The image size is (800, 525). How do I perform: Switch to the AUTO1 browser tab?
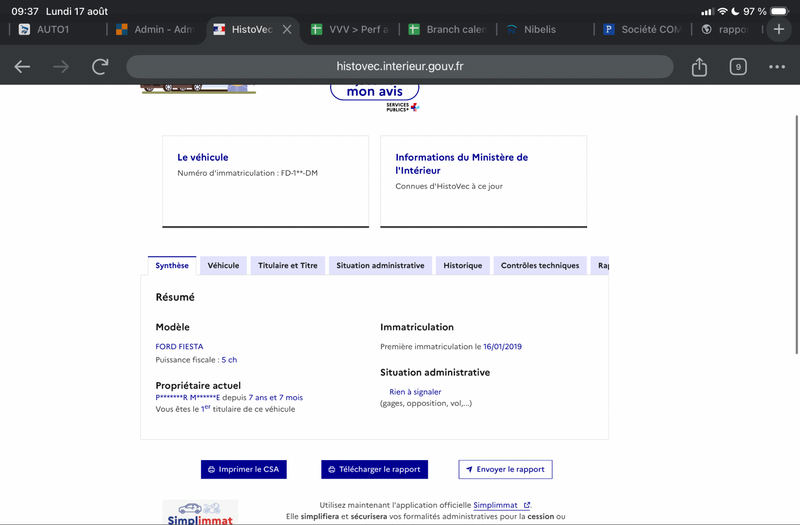53,30
